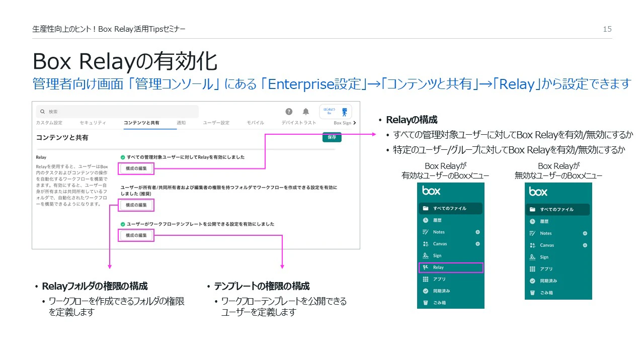Click synced checkmark icon in enabled-user menu
This screenshot has height=362, width=644.
[x=426, y=291]
